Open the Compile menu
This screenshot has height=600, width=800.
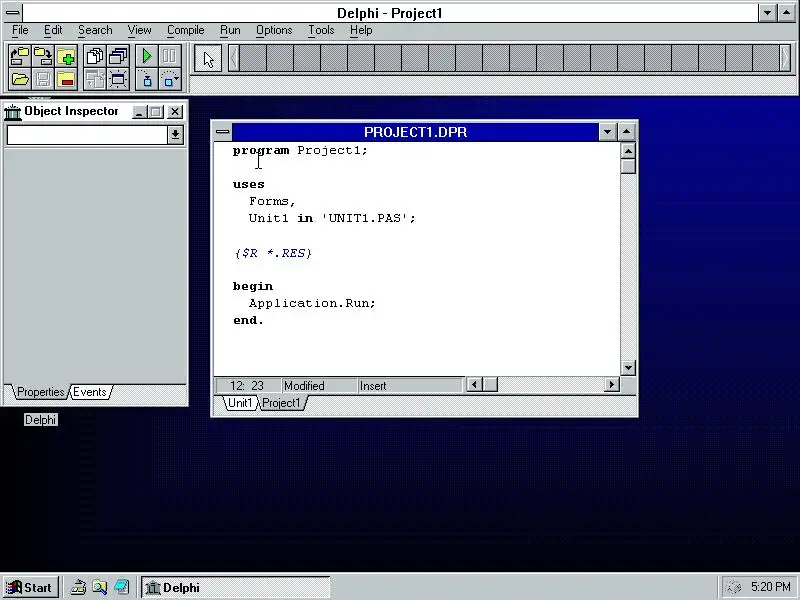click(x=186, y=30)
